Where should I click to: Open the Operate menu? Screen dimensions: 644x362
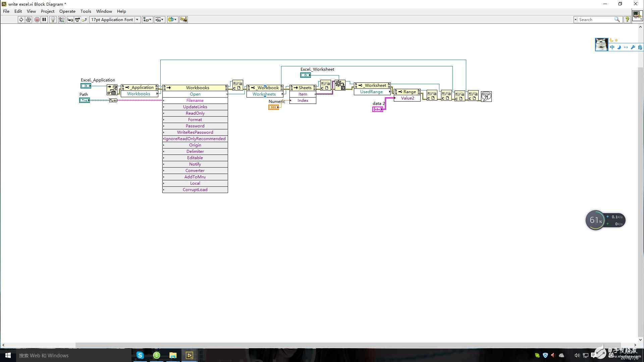click(x=67, y=11)
